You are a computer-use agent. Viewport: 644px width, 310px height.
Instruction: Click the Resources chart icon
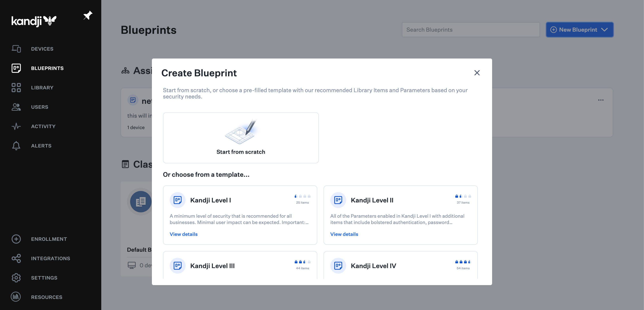16,297
